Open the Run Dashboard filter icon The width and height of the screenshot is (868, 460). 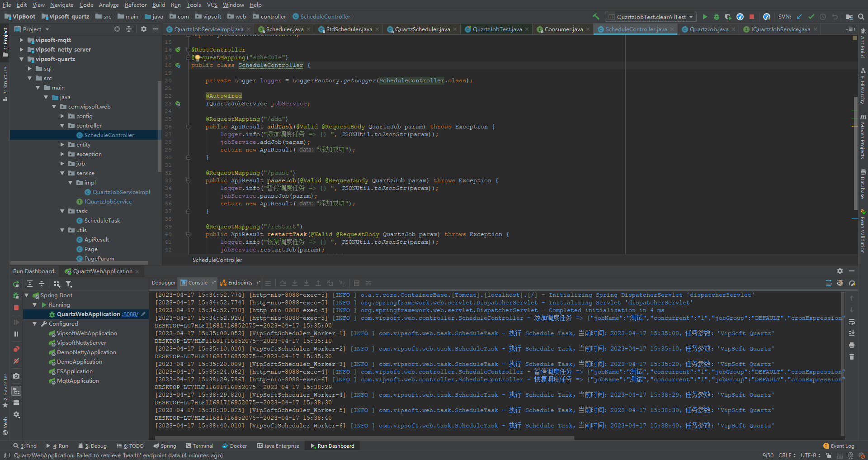[69, 284]
